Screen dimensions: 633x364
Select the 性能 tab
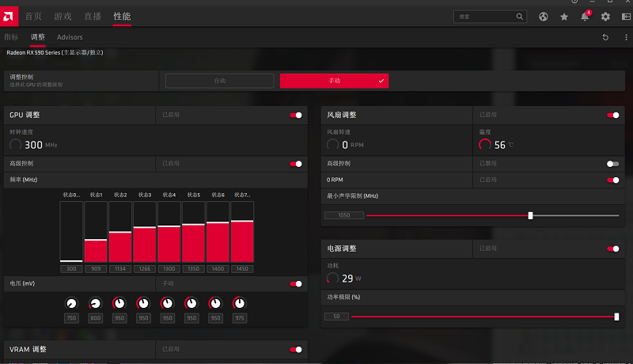[122, 16]
